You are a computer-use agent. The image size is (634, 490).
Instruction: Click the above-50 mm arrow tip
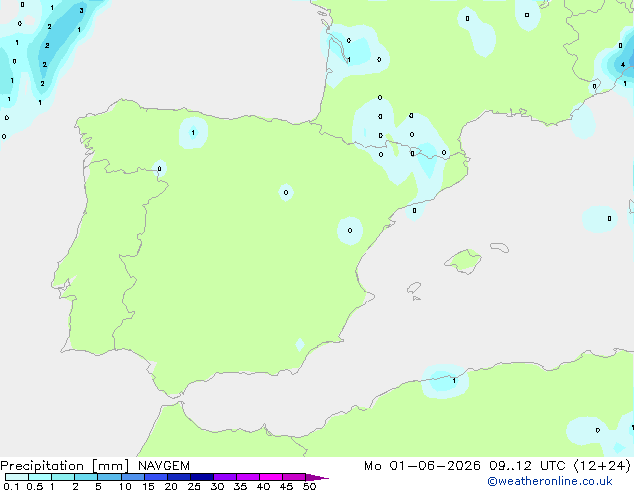coord(317,477)
